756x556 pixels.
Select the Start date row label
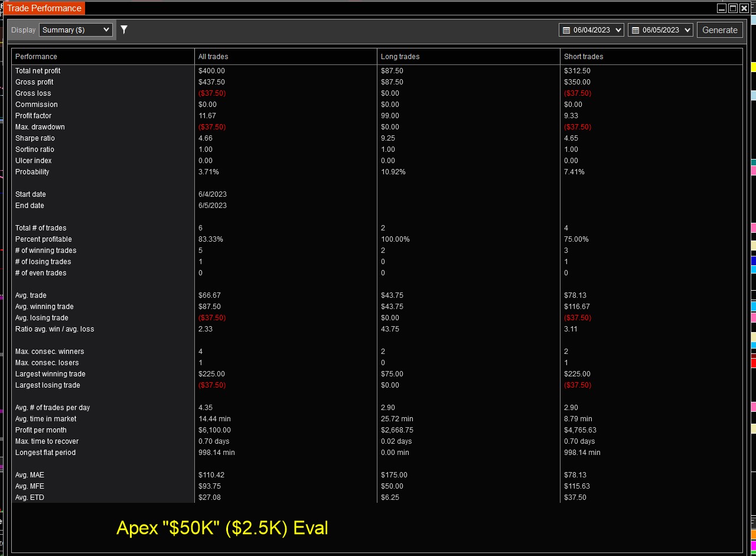(31, 194)
